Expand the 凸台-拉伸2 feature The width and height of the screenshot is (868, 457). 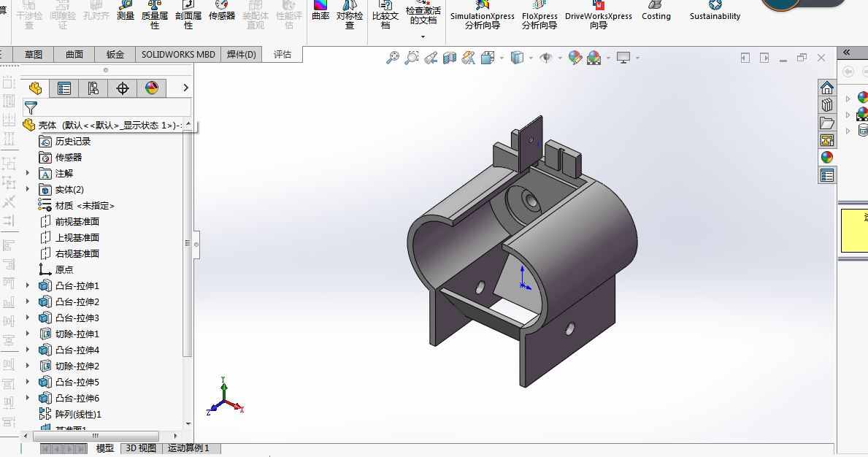click(28, 302)
